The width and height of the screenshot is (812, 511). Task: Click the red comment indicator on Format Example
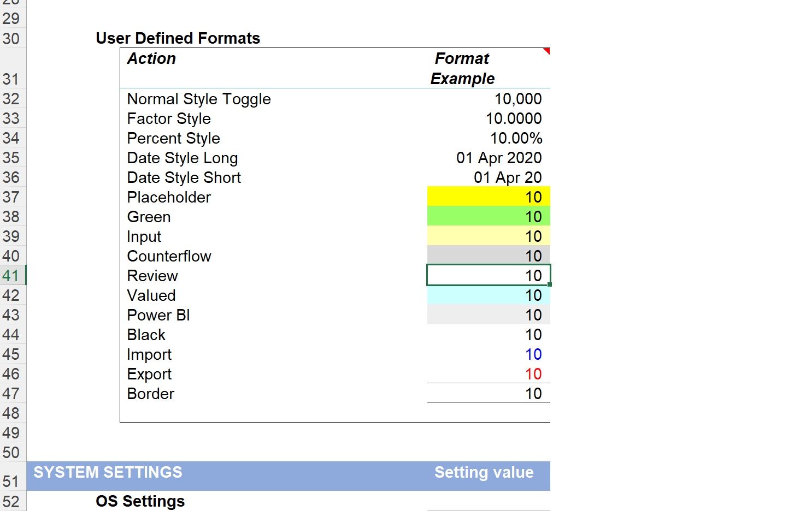(546, 51)
